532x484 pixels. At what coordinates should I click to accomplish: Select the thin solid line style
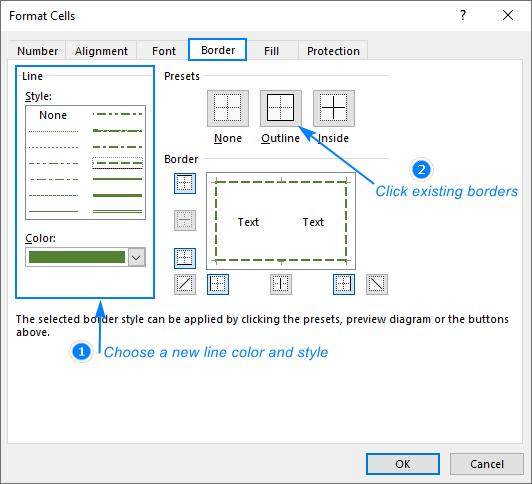54,211
